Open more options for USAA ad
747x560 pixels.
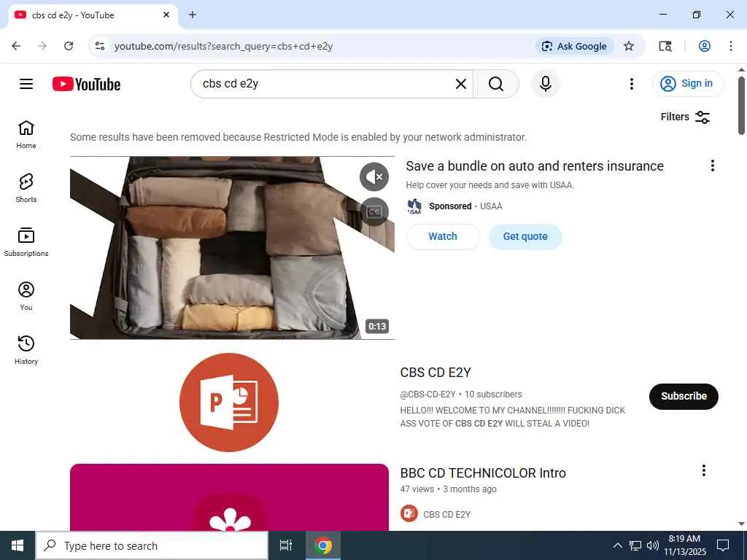pyautogui.click(x=712, y=166)
